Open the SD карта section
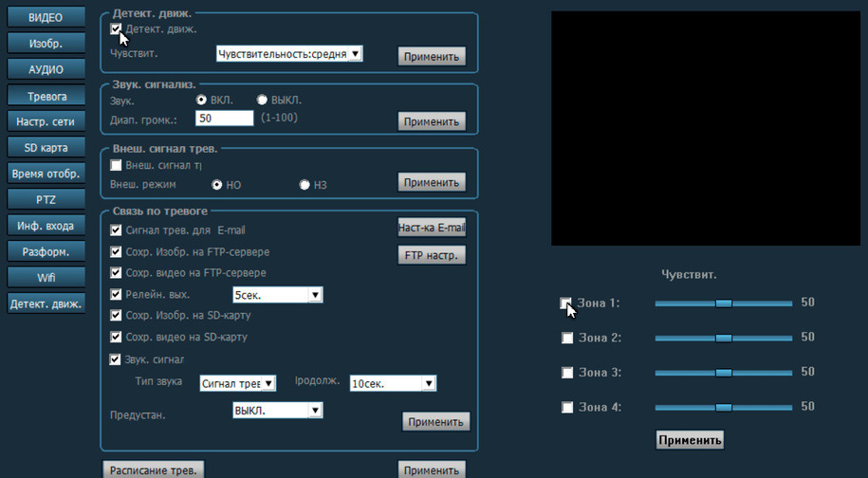Viewport: 868px width, 478px height. click(x=46, y=147)
